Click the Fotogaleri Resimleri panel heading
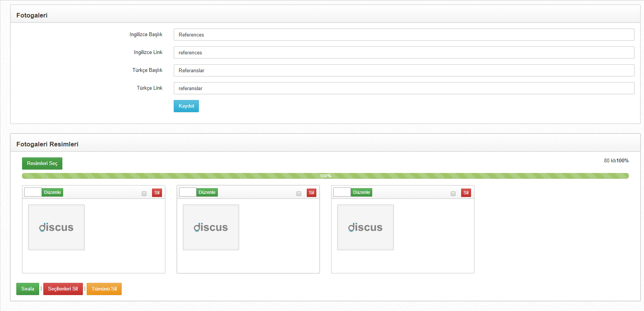 tap(48, 144)
